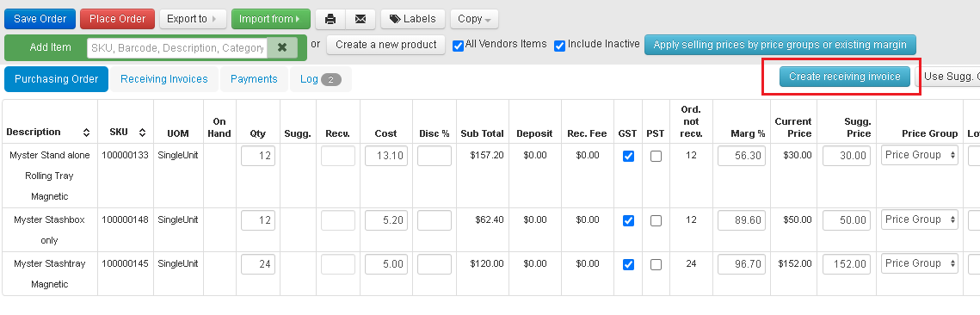Focus the SKU, Barcode search field

pyautogui.click(x=177, y=47)
